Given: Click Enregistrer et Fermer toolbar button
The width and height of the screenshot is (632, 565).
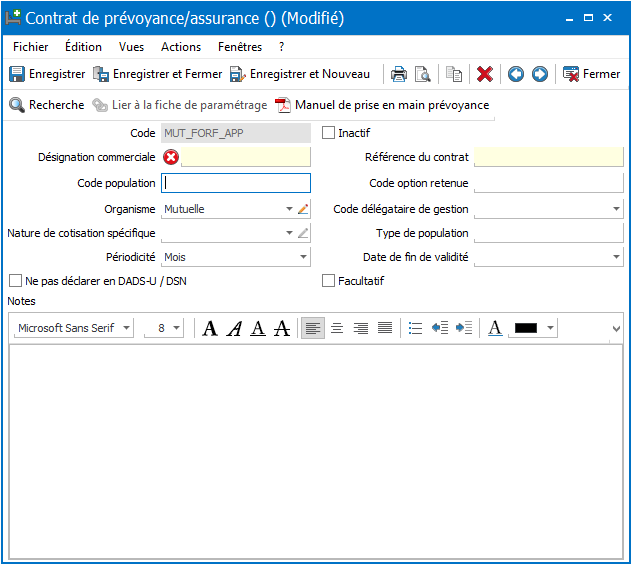Looking at the screenshot, I should click(158, 74).
